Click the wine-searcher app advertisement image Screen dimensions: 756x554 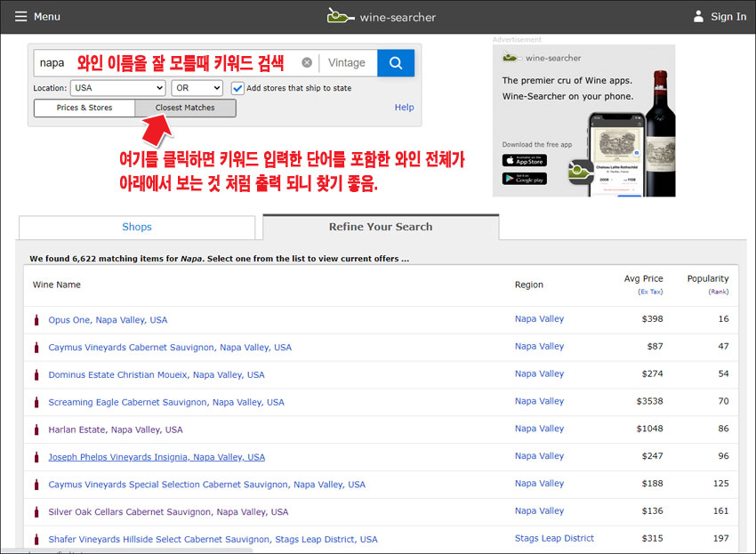tap(583, 121)
